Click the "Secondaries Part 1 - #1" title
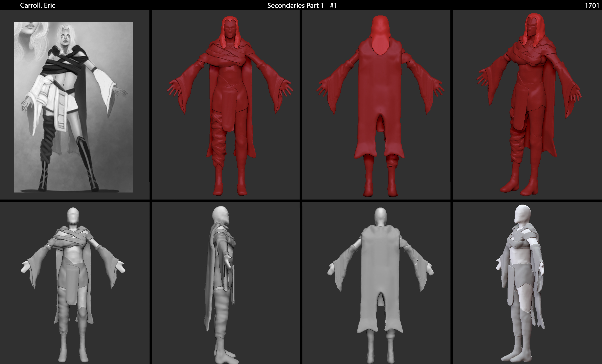The image size is (602, 364). [x=302, y=5]
